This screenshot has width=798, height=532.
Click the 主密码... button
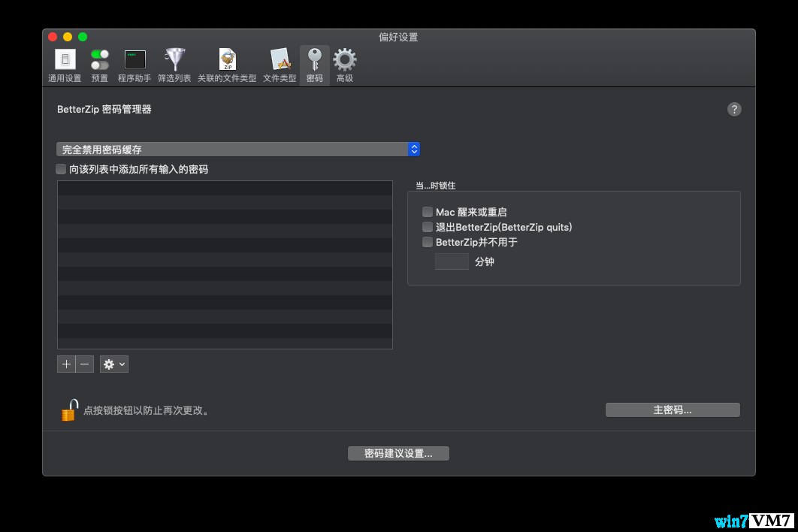pyautogui.click(x=673, y=410)
